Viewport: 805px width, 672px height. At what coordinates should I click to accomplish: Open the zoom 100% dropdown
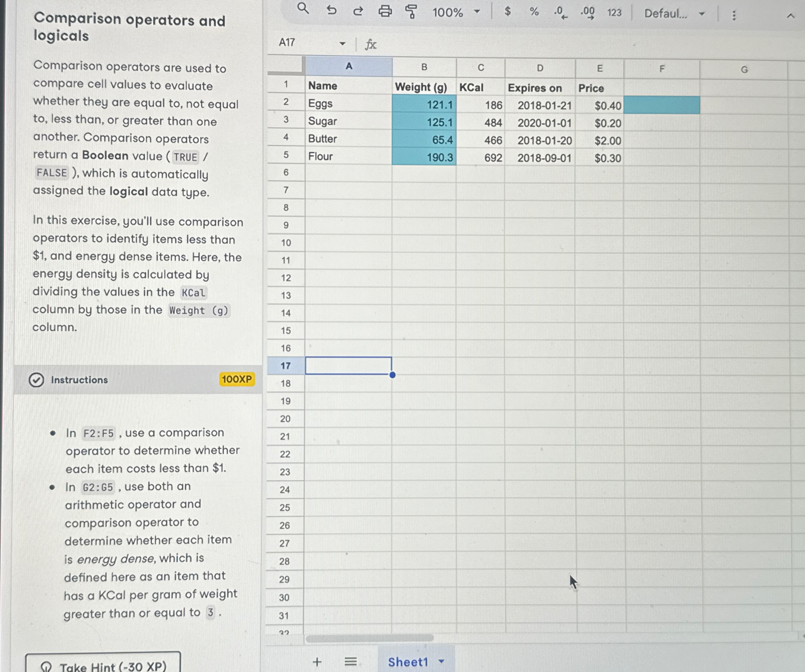point(456,12)
